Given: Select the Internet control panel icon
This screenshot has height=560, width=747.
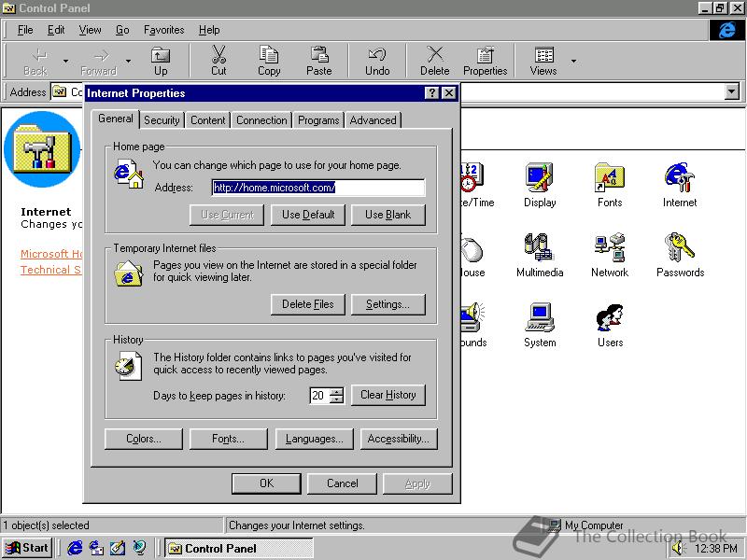Looking at the screenshot, I should pyautogui.click(x=680, y=185).
